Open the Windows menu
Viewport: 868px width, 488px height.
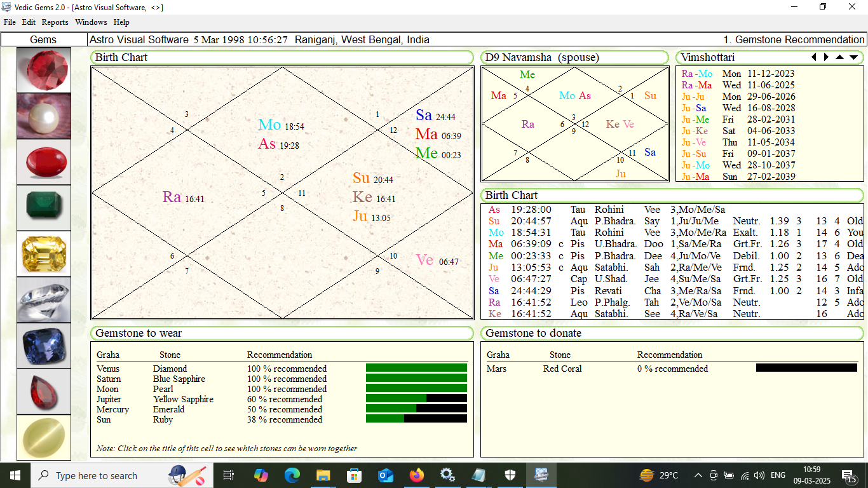pyautogui.click(x=91, y=22)
